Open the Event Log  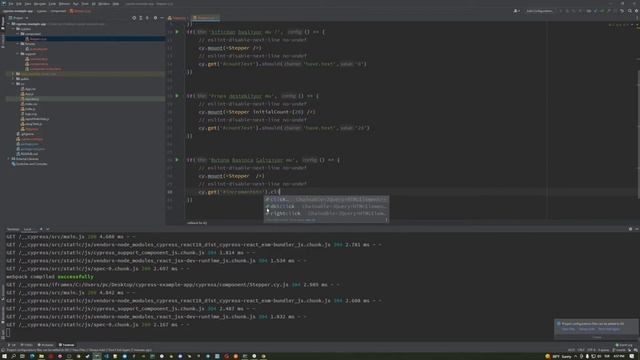tap(623, 345)
